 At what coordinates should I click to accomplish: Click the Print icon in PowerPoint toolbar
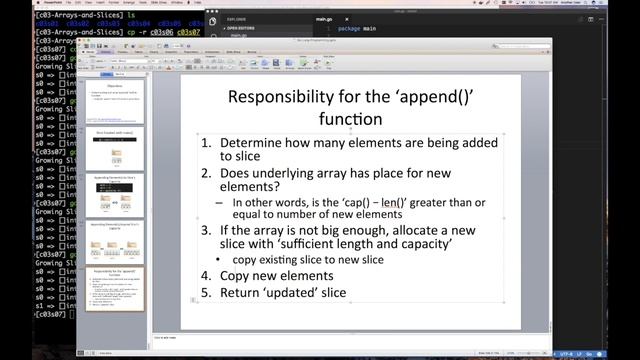[x=106, y=46]
